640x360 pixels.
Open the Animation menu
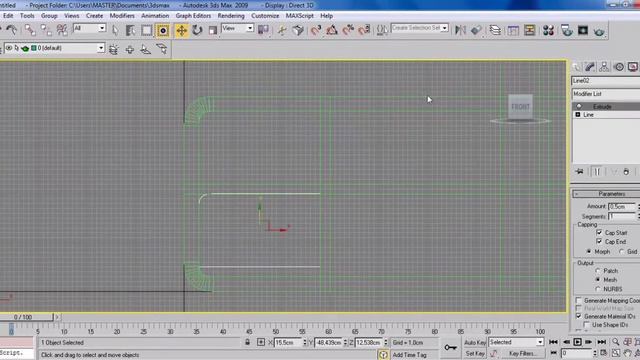point(155,16)
